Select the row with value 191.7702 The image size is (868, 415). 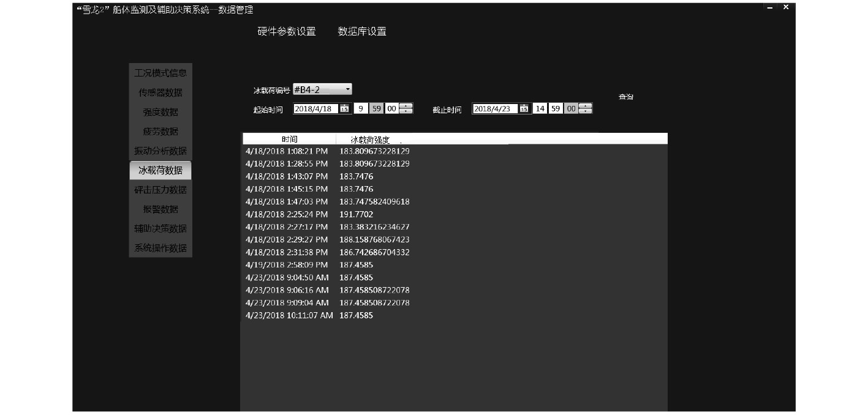point(364,214)
